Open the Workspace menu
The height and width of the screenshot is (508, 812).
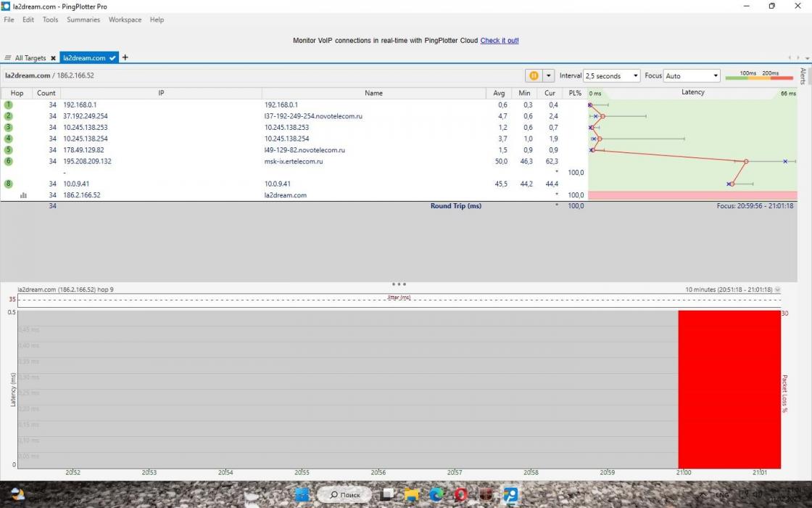(x=125, y=20)
